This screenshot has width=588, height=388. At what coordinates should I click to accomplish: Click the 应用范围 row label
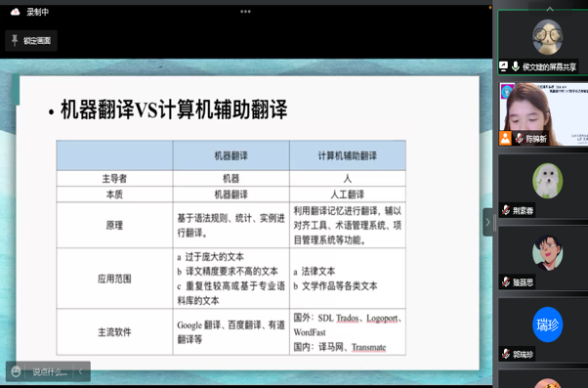[114, 279]
